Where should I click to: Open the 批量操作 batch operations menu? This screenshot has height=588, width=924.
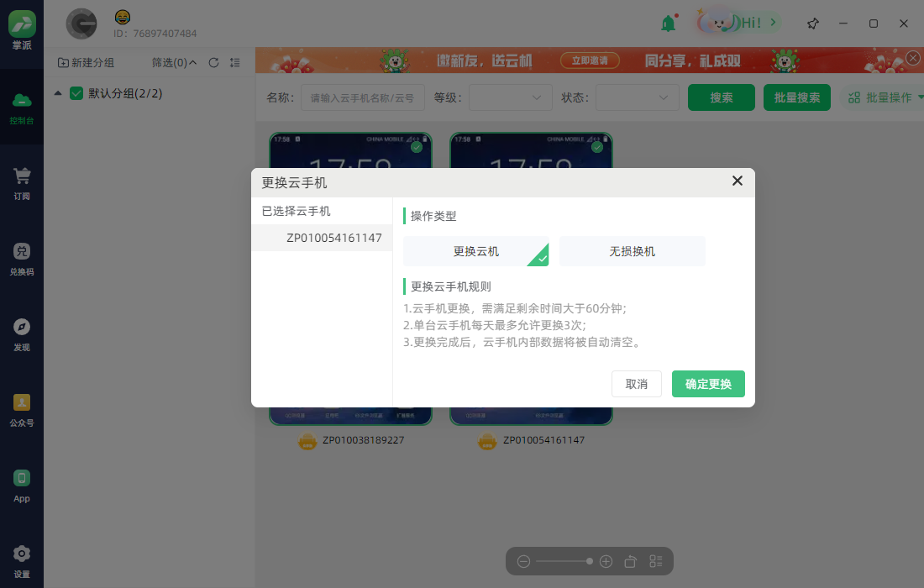882,97
